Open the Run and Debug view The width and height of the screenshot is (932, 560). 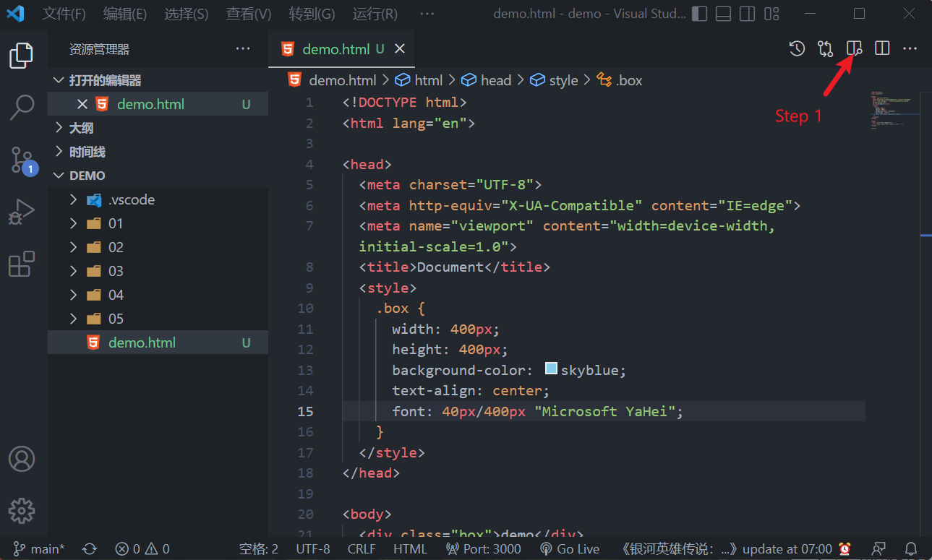[22, 212]
